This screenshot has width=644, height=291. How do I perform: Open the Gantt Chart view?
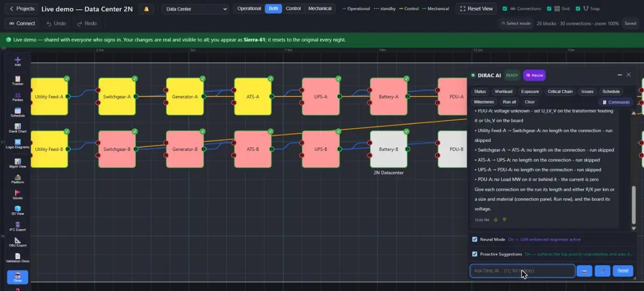[18, 128]
